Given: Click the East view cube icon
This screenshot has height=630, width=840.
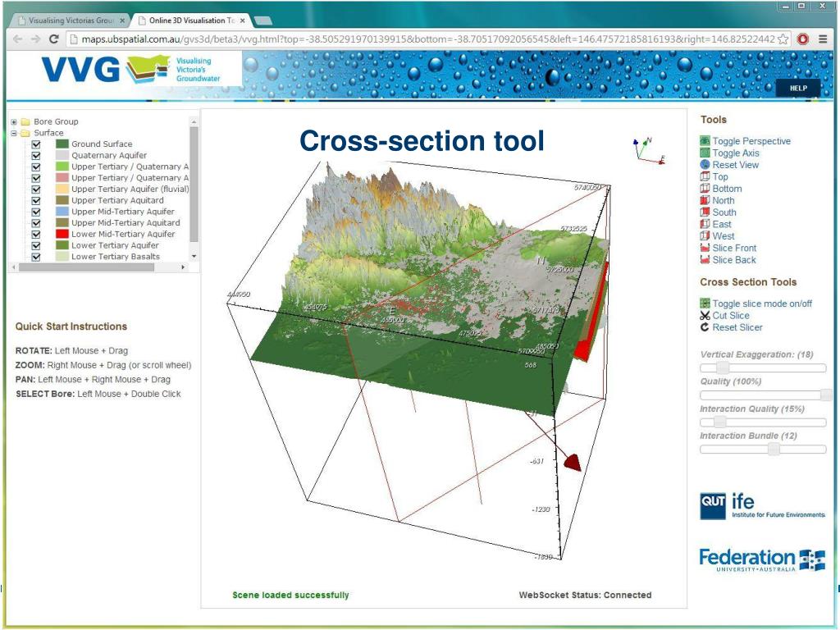Looking at the screenshot, I should tap(705, 224).
